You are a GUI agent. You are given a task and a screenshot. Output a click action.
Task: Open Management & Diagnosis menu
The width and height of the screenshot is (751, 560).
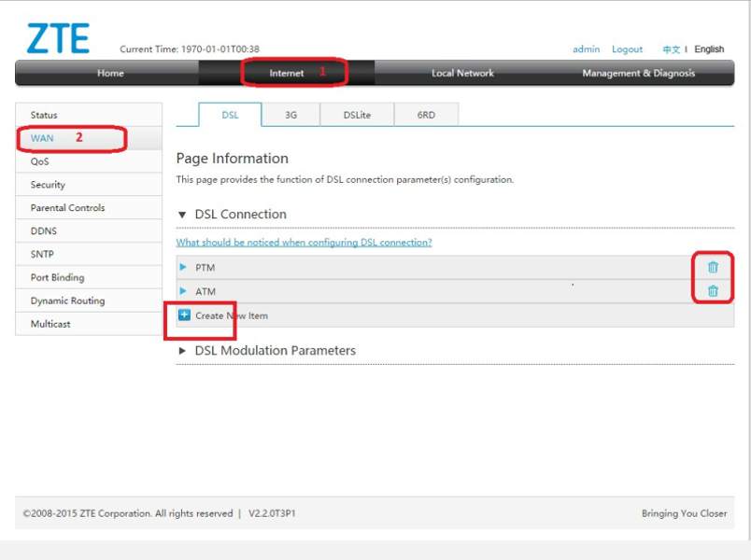(638, 73)
